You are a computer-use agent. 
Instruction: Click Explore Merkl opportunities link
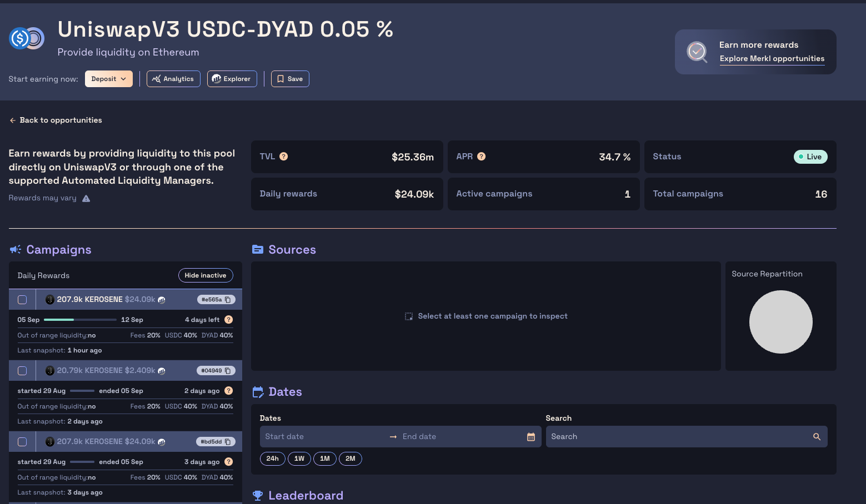772,59
